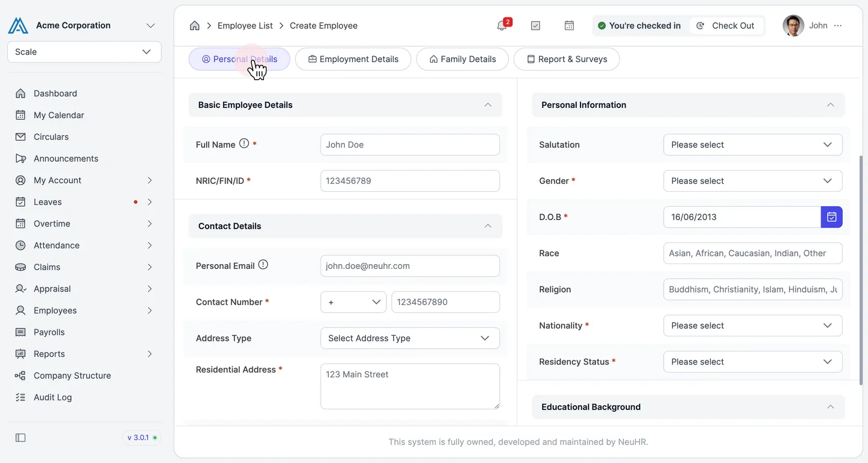Click the Create Employee breadcrumb text
The width and height of the screenshot is (868, 463).
(x=324, y=25)
